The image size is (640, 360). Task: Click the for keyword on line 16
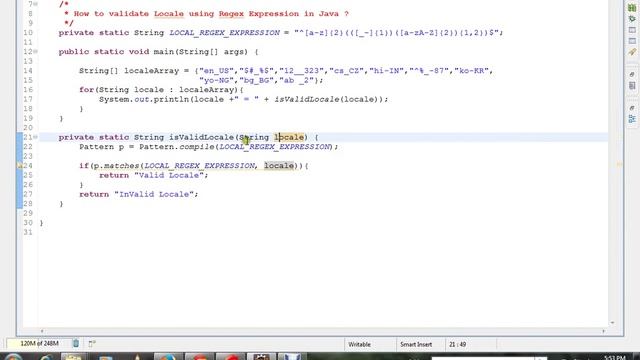click(x=86, y=90)
